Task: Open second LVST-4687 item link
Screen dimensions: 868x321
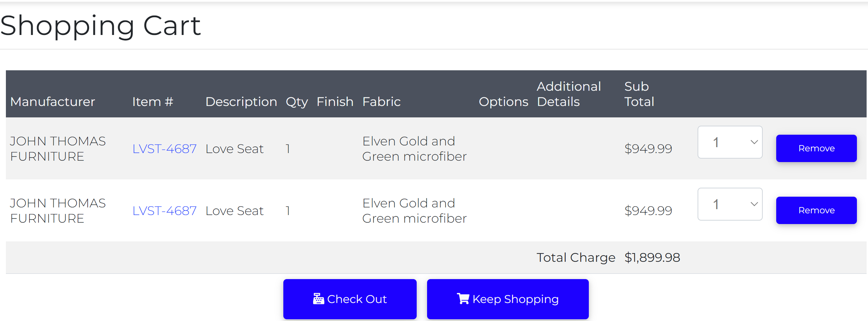Action: (x=165, y=211)
